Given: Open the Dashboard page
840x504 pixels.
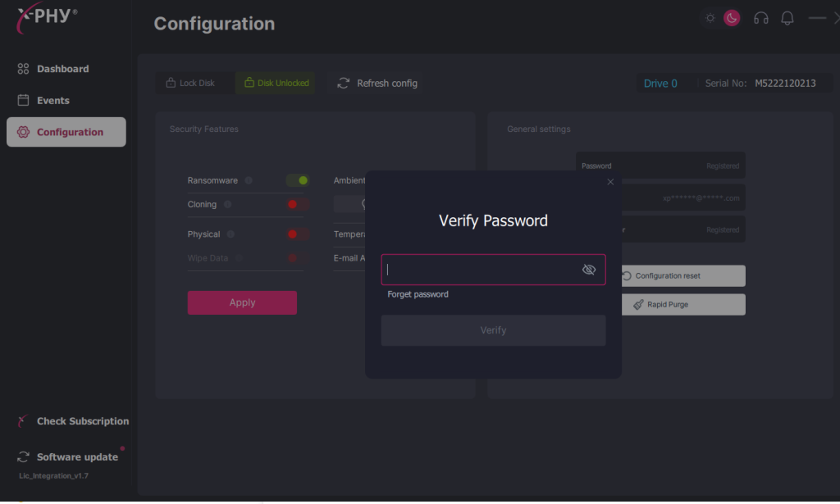Looking at the screenshot, I should pyautogui.click(x=62, y=69).
